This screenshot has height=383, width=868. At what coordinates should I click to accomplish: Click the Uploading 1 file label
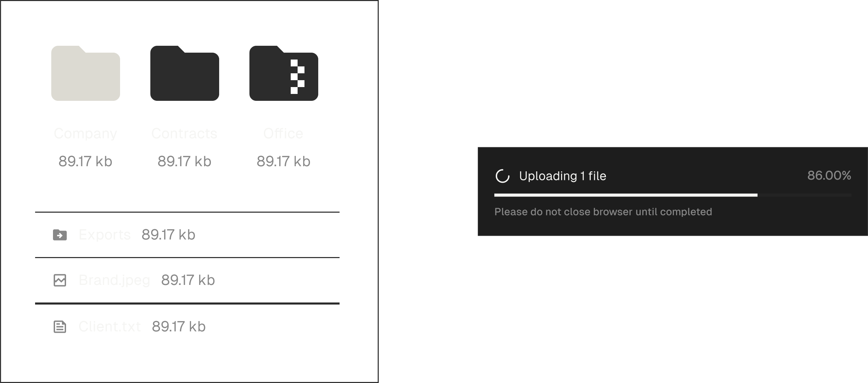pos(563,176)
